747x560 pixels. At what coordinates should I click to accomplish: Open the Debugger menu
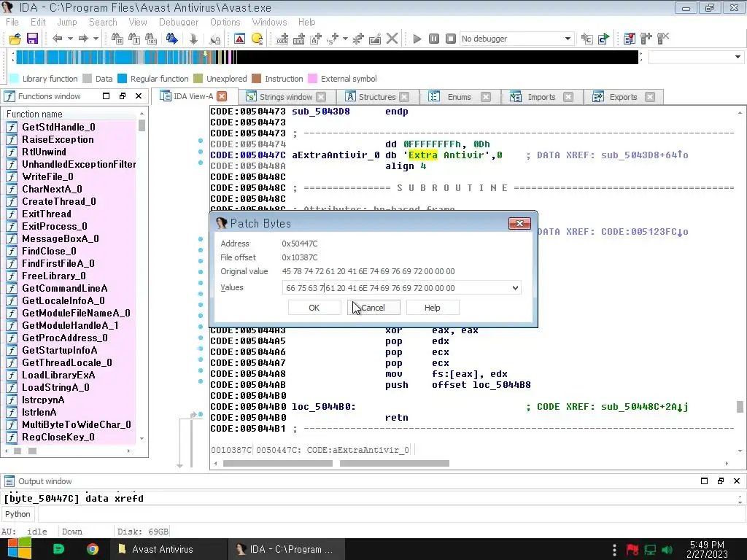click(x=179, y=23)
